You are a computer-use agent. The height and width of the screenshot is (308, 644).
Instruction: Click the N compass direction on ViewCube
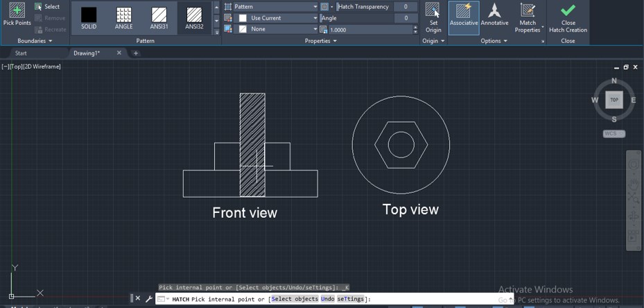click(614, 80)
